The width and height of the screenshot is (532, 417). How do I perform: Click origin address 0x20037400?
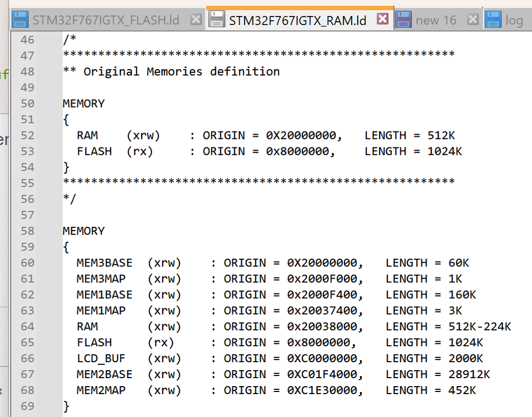click(323, 310)
